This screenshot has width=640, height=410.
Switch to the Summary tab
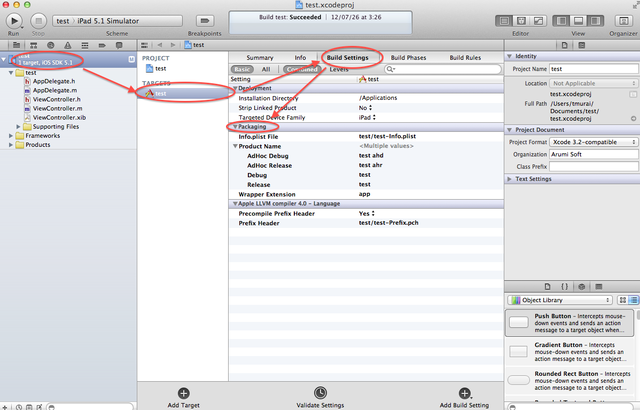tap(260, 58)
